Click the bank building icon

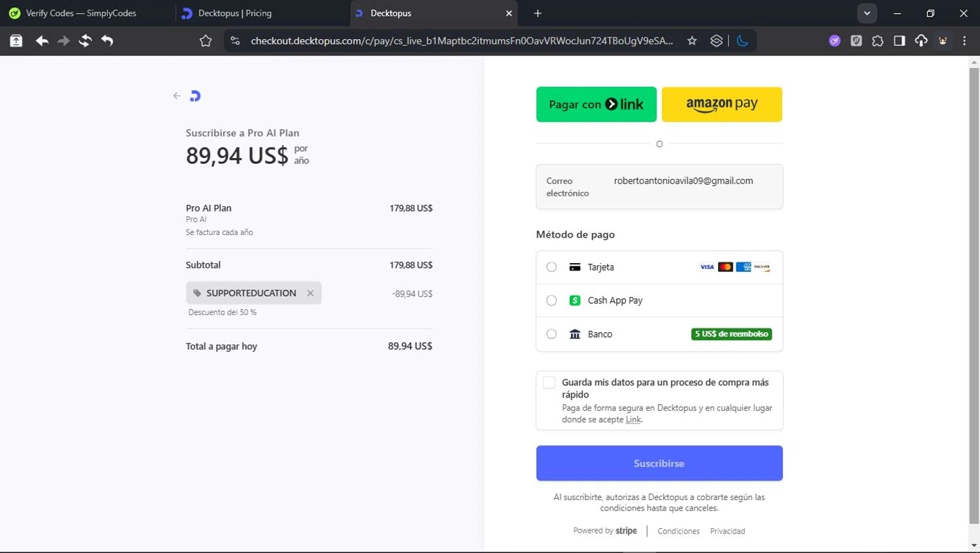[575, 334]
